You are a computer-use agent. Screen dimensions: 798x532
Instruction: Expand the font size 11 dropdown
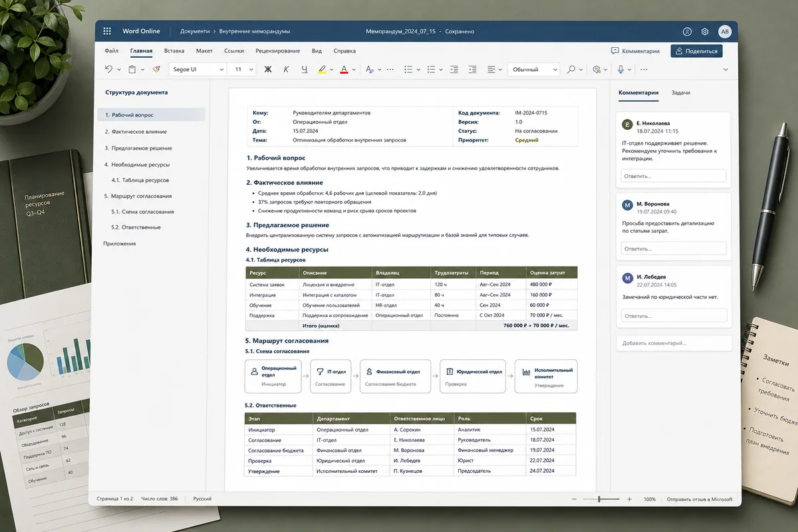[242, 69]
